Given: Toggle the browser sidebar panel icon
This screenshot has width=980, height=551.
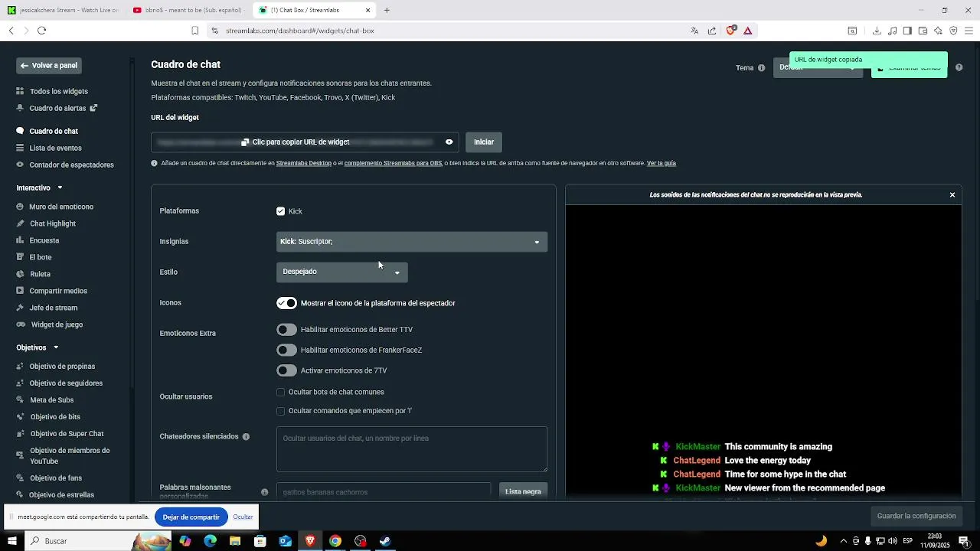Looking at the screenshot, I should 907,31.
